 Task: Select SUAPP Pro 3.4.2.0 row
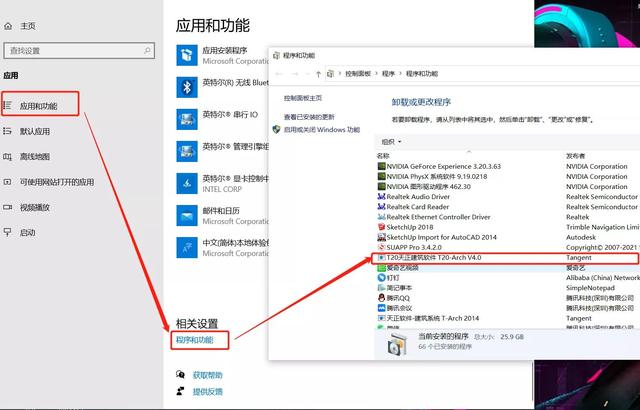coord(508,247)
